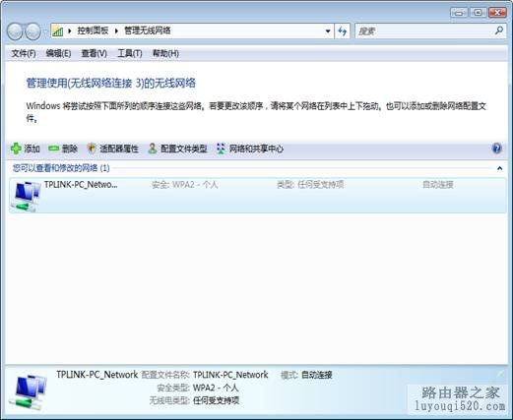
Task: Click the refresh arrows icon by address bar
Action: 343,31
